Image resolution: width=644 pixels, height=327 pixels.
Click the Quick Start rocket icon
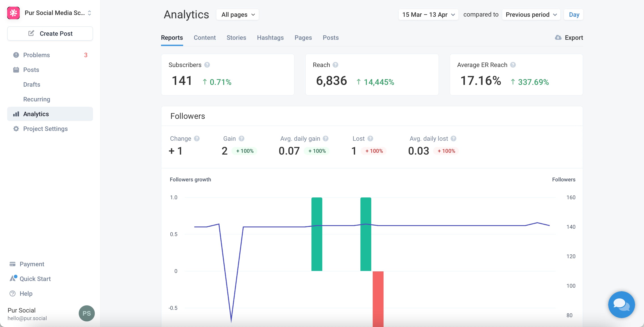[13, 278]
